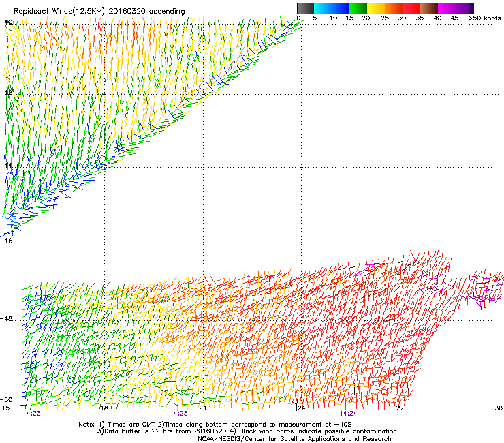Pick the orange 25-30 knots legend swatch

pyautogui.click(x=394, y=8)
